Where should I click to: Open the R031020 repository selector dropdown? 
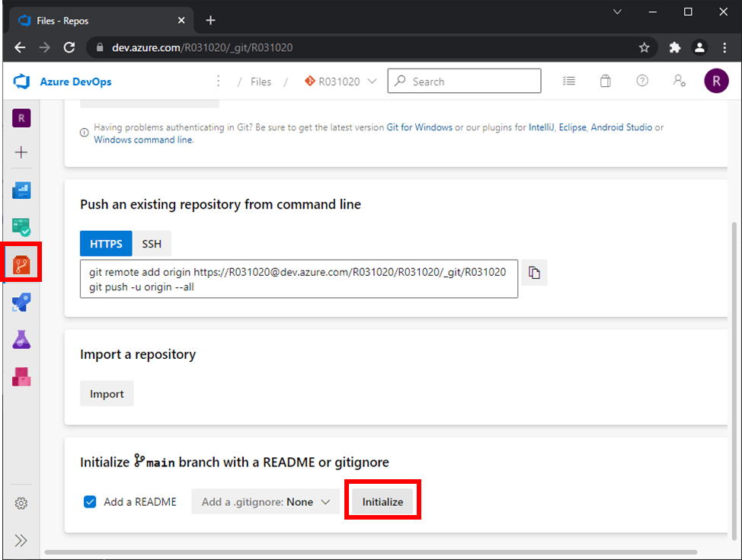tap(341, 82)
